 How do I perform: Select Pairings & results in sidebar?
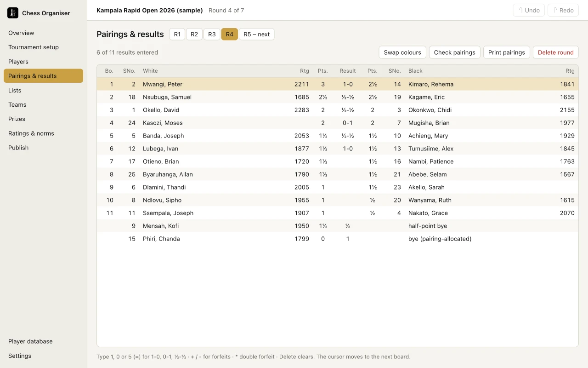(43, 76)
